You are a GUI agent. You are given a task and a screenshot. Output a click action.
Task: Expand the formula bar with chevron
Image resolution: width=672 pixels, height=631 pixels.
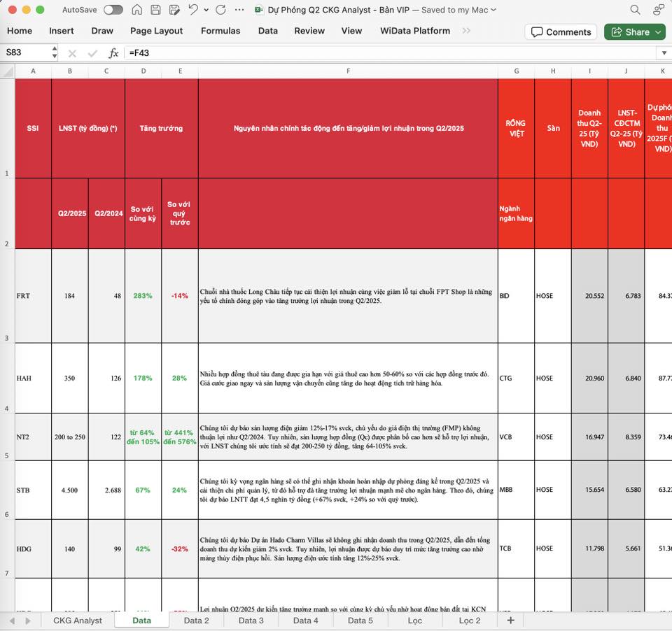coord(663,53)
